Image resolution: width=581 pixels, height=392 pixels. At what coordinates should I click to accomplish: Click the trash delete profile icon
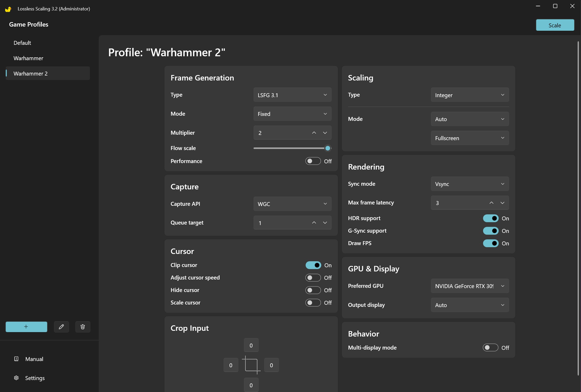coord(83,327)
